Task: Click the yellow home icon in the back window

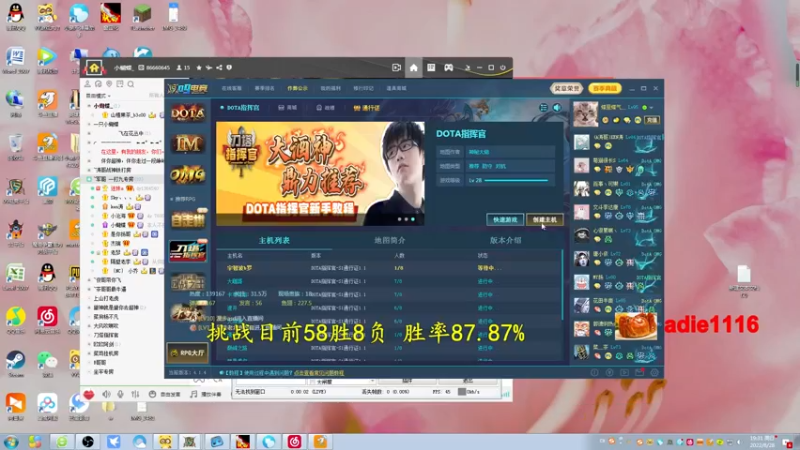Action: click(94, 67)
